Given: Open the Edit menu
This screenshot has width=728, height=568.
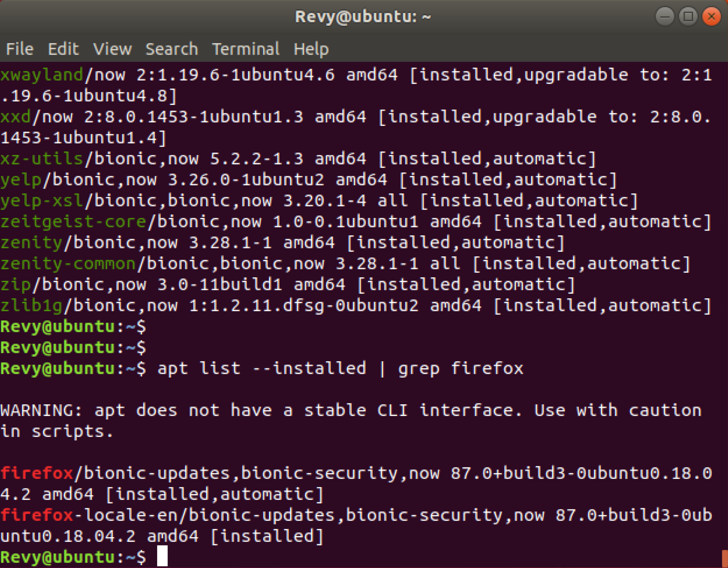Looking at the screenshot, I should tap(63, 49).
